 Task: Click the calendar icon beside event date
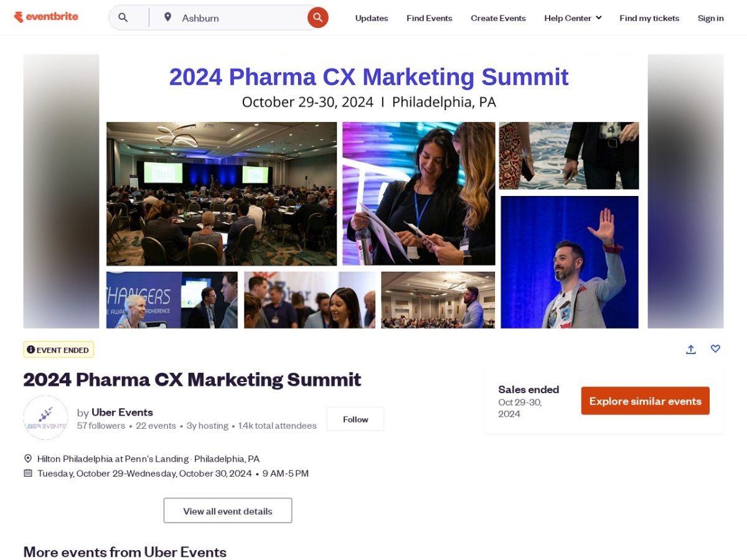28,473
